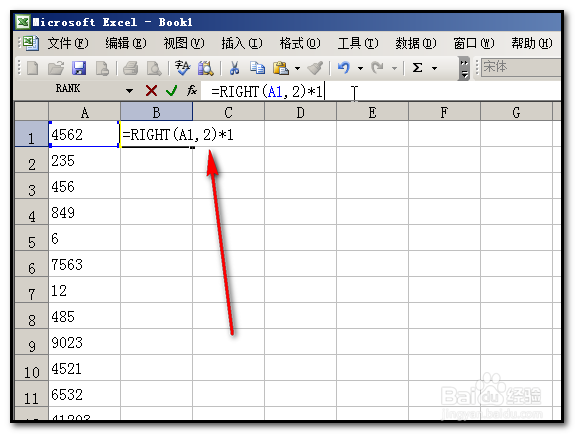Select row 10 header
This screenshot has width=575, height=434.
coord(32,368)
